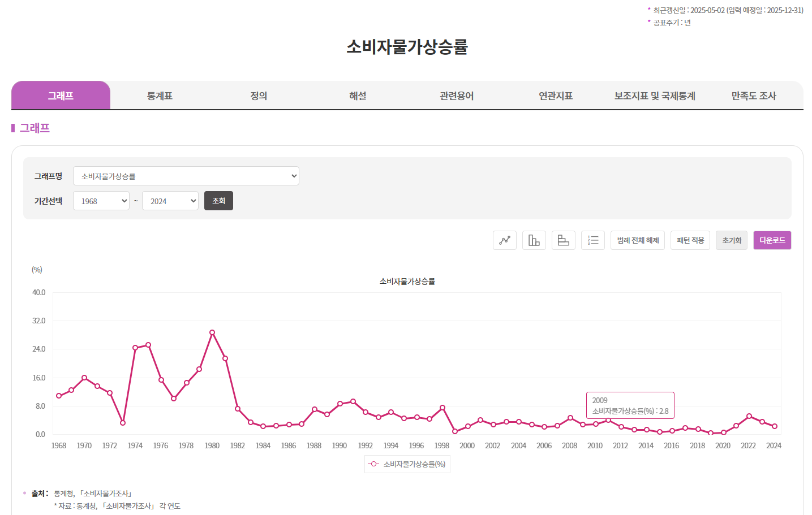Click the 2009 tooltip box

click(x=630, y=405)
